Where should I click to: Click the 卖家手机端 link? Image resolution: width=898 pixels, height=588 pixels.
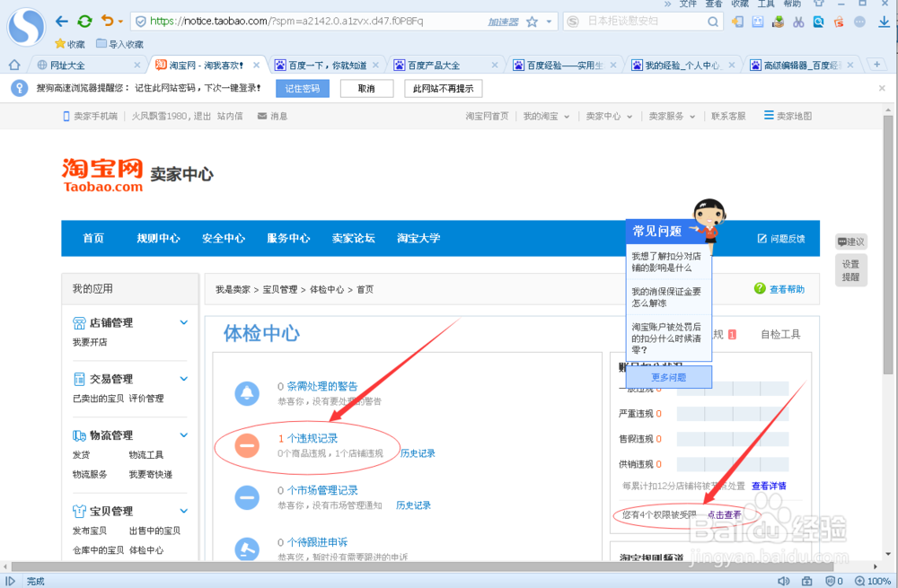tap(90, 116)
